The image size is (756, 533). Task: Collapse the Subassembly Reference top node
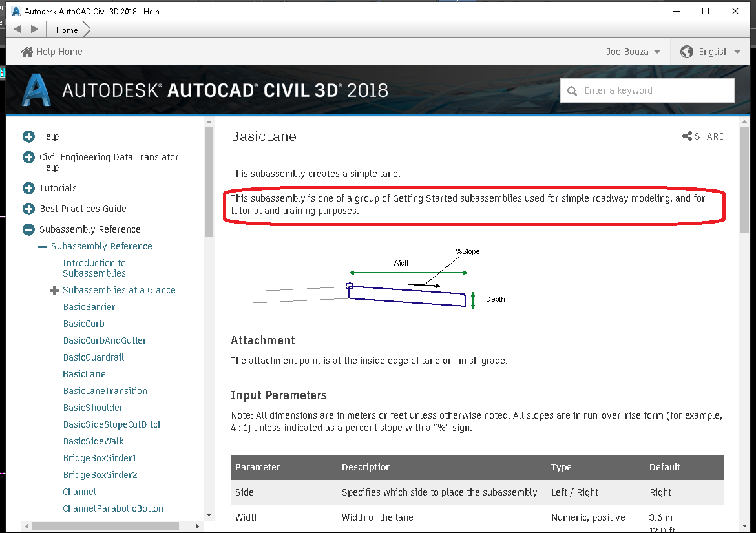28,229
